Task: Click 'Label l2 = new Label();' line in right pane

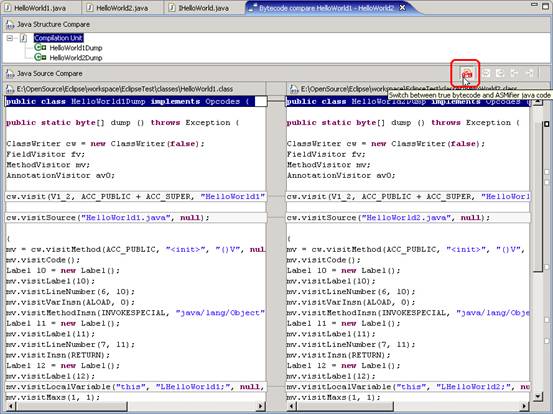Action: pos(344,366)
